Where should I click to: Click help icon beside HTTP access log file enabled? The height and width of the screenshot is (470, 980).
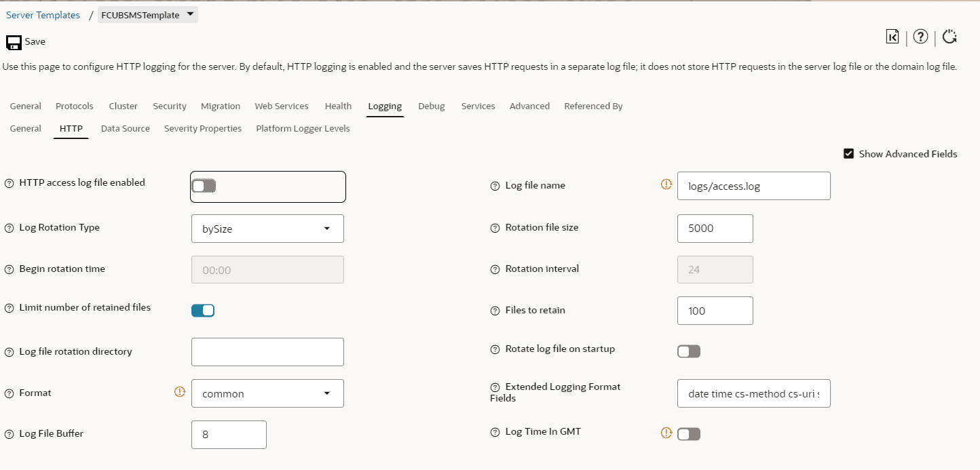tap(10, 183)
